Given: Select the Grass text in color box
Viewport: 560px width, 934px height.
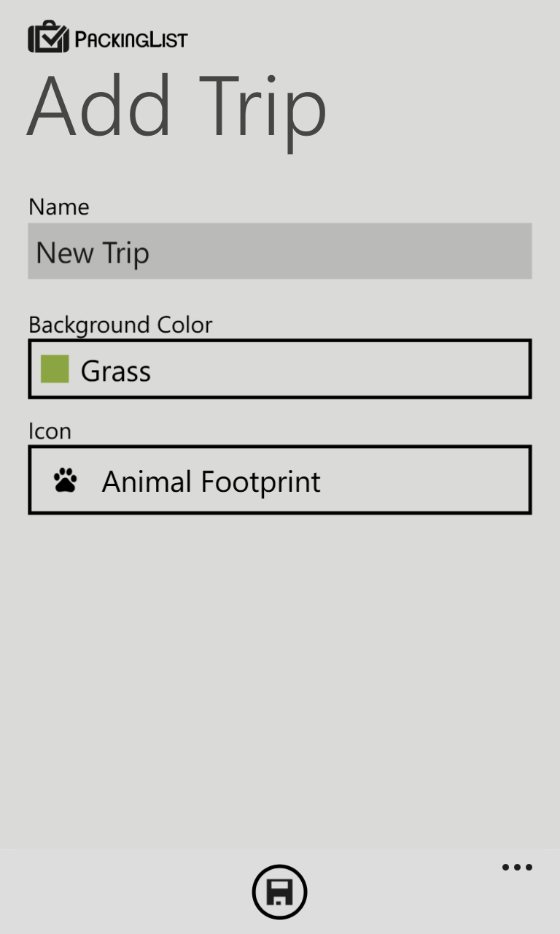Looking at the screenshot, I should (115, 371).
